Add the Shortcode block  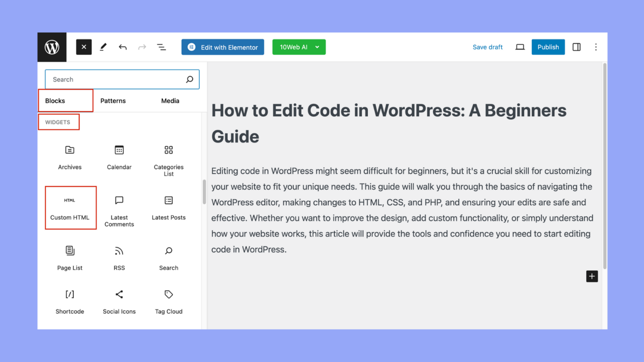tap(70, 302)
